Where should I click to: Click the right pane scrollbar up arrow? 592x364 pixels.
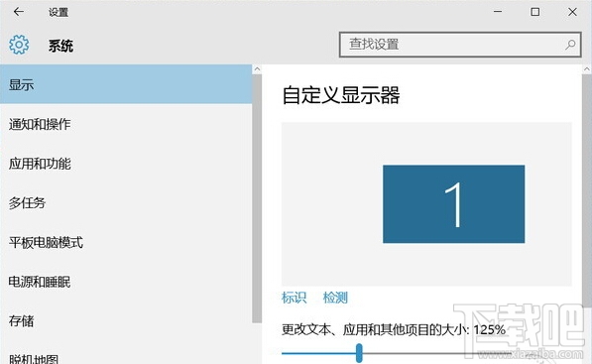[x=587, y=69]
